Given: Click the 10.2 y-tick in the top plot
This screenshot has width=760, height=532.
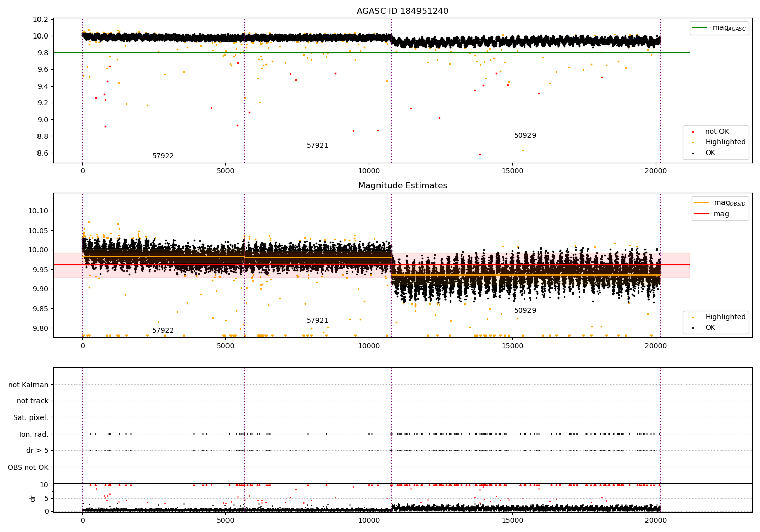Looking at the screenshot, I should [x=41, y=19].
